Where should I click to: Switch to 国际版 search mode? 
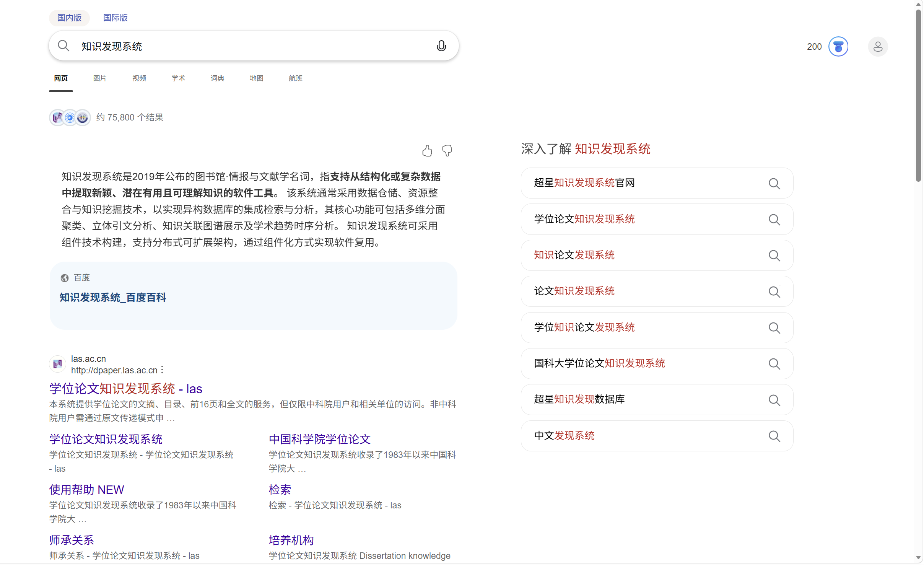115,18
